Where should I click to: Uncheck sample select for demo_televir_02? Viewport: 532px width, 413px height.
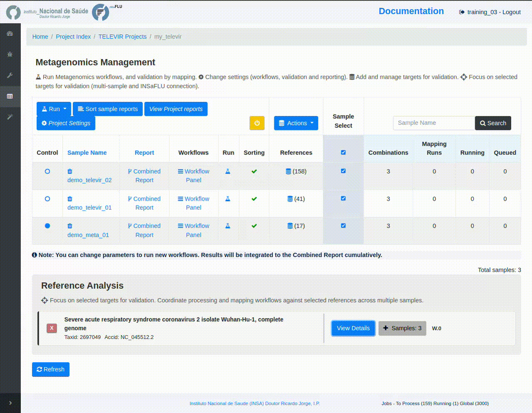tap(343, 171)
